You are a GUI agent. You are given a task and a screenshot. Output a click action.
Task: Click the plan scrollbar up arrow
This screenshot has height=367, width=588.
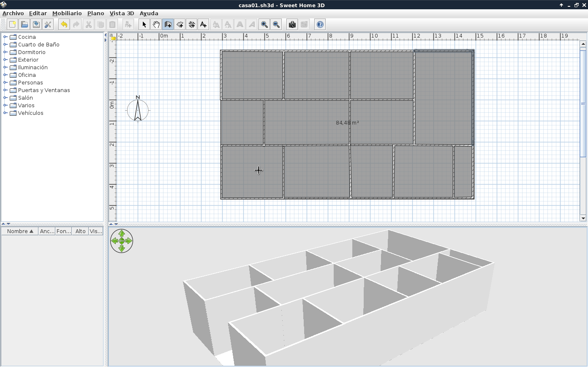click(583, 43)
